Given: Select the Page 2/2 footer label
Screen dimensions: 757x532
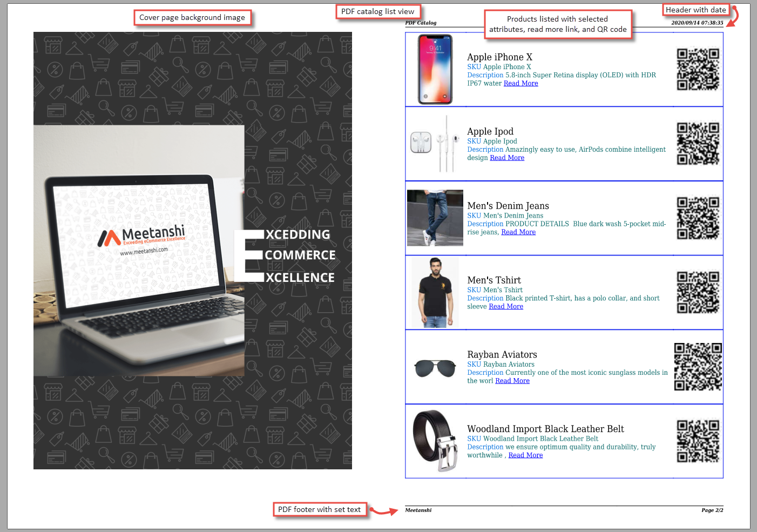Looking at the screenshot, I should 712,510.
